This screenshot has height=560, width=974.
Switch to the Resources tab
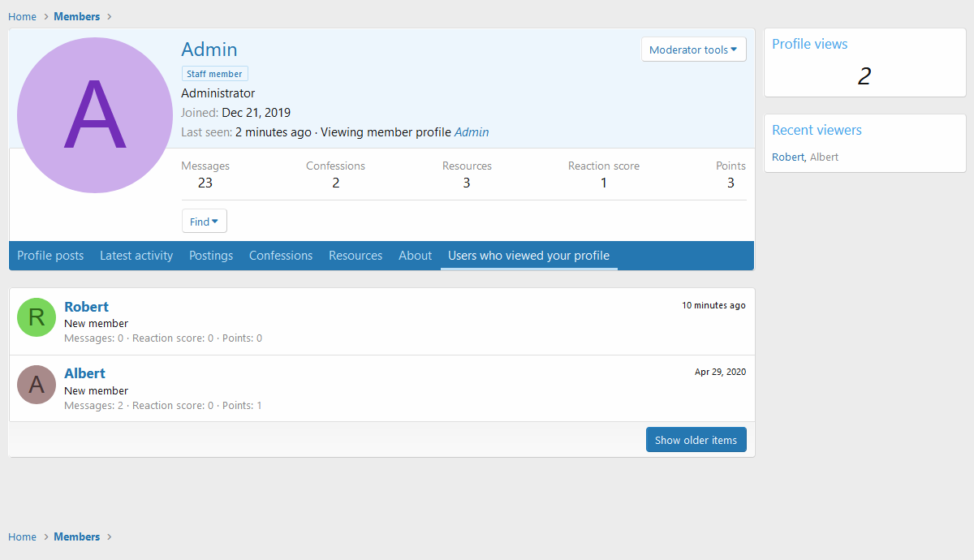point(356,256)
